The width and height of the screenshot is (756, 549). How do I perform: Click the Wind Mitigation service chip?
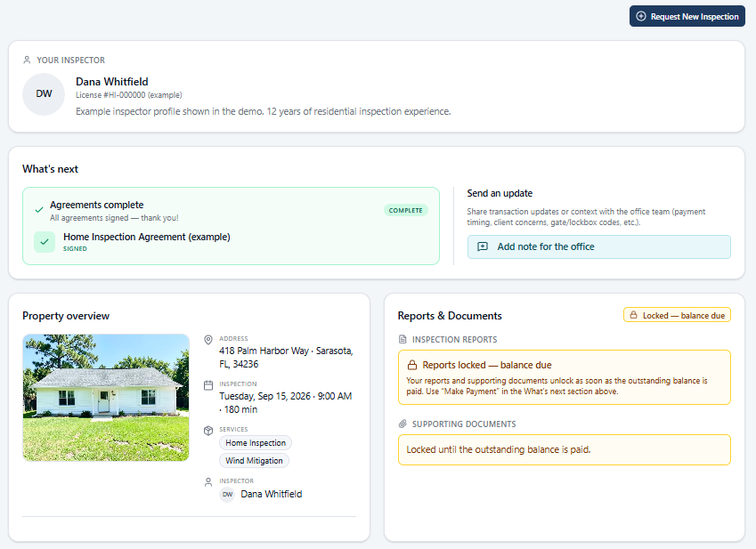coord(254,460)
